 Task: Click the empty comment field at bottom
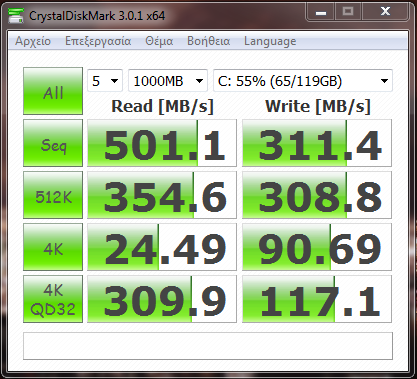tap(208, 346)
